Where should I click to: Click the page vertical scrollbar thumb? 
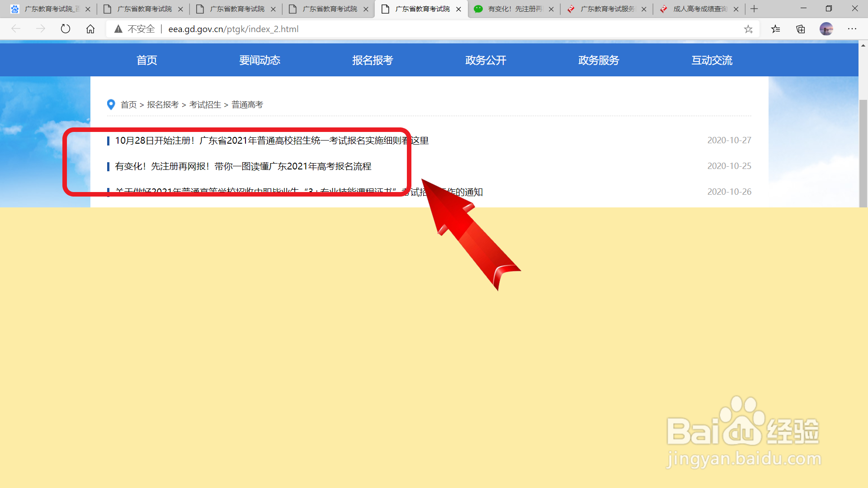(x=863, y=154)
